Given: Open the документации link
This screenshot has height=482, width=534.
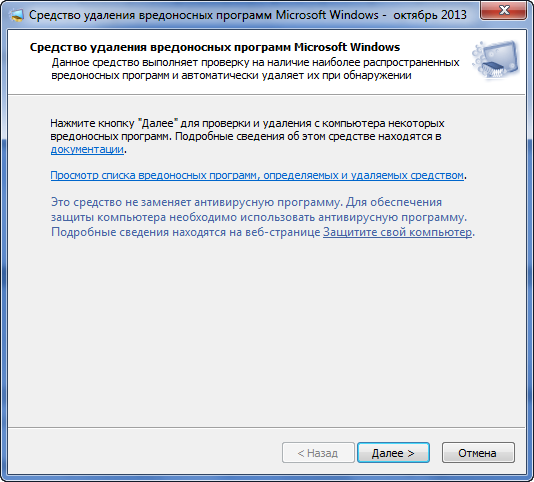Looking at the screenshot, I should click(x=87, y=150).
